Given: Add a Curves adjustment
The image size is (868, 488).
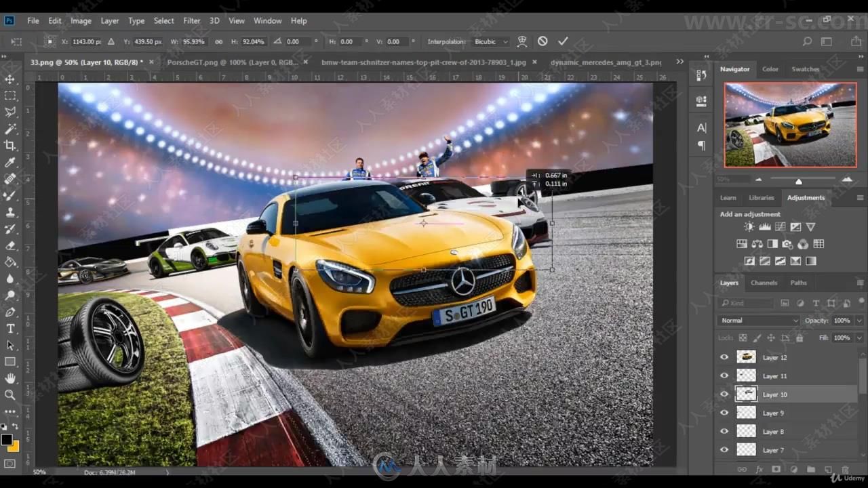Looking at the screenshot, I should pos(780,227).
